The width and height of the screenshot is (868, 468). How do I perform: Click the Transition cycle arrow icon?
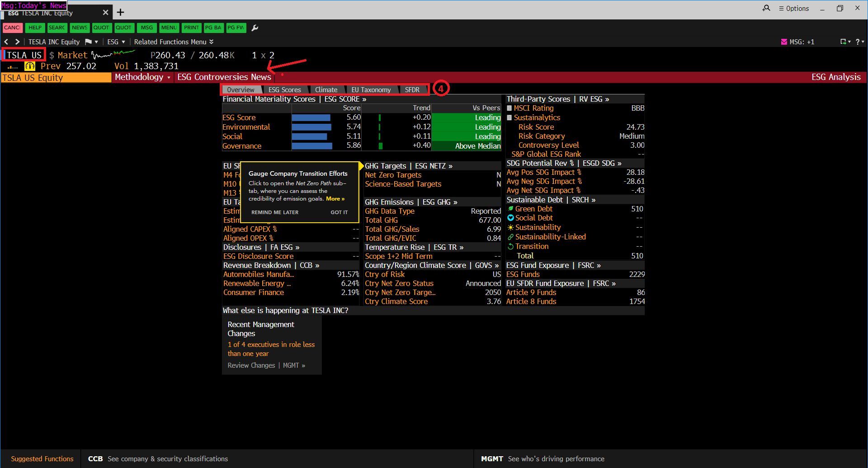[x=511, y=246]
